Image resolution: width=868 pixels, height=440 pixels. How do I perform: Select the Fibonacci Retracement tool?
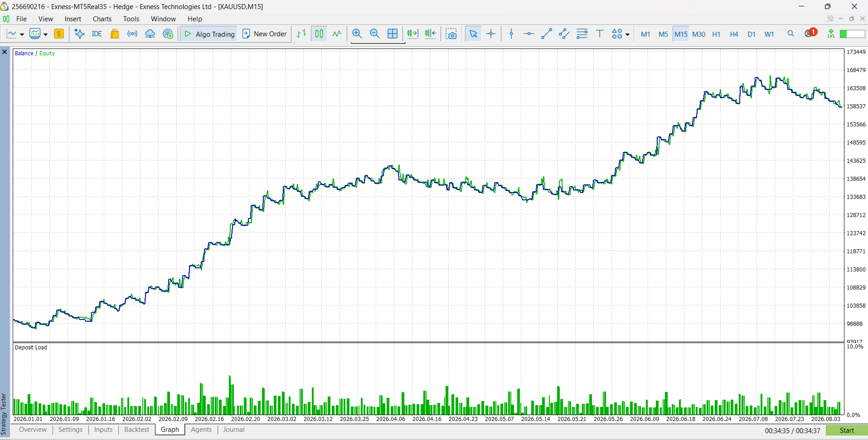click(x=582, y=34)
